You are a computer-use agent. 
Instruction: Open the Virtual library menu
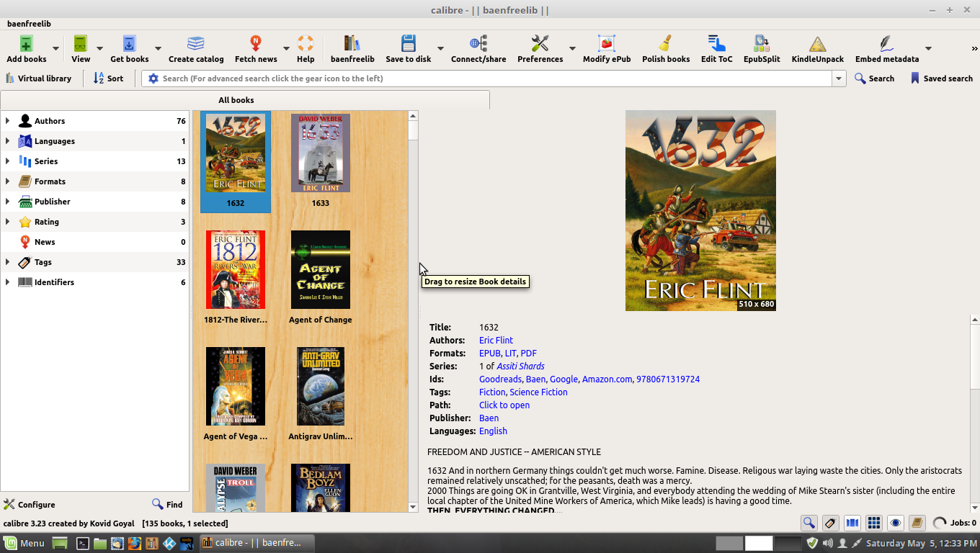coord(38,78)
